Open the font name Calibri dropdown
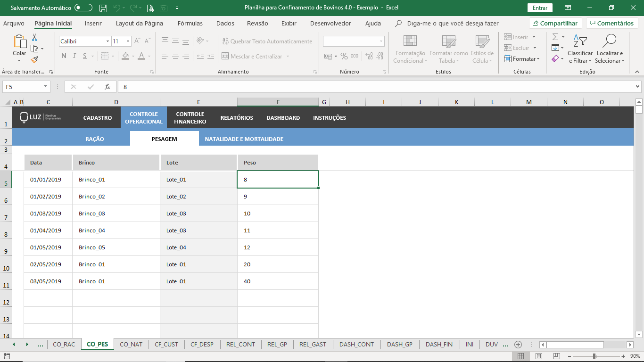The width and height of the screenshot is (644, 362). [x=107, y=41]
